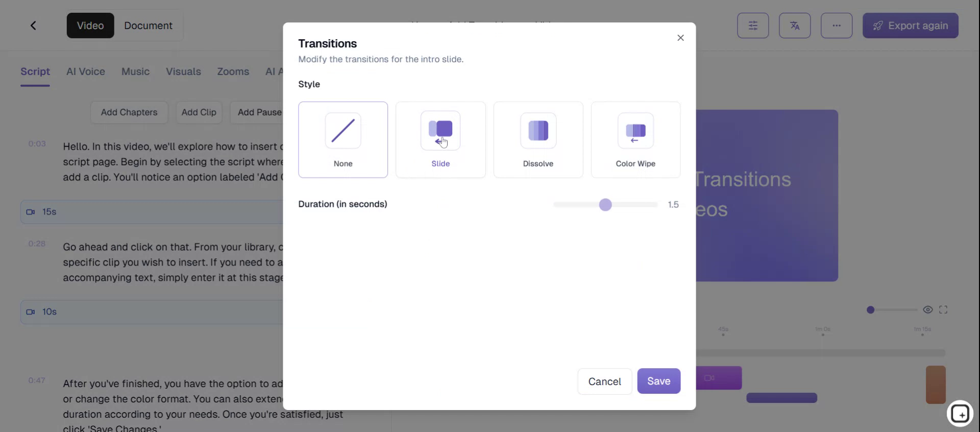Toggle the preview eye icon
980x432 pixels.
928,310
